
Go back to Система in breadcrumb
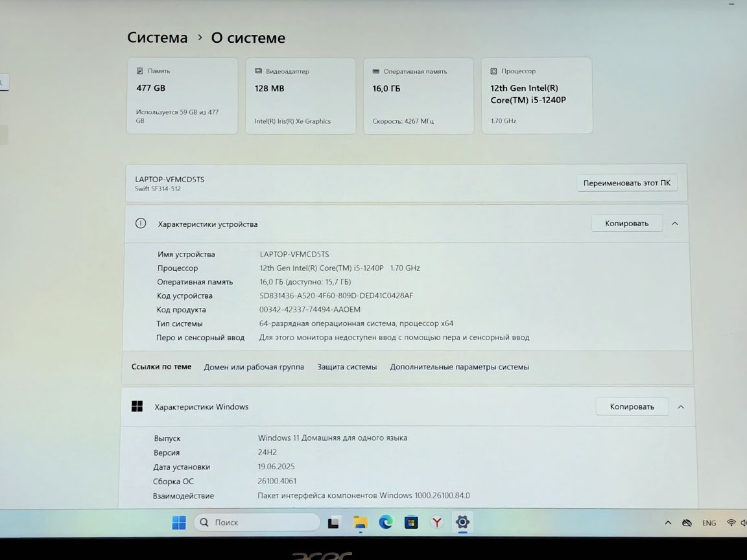click(x=157, y=38)
